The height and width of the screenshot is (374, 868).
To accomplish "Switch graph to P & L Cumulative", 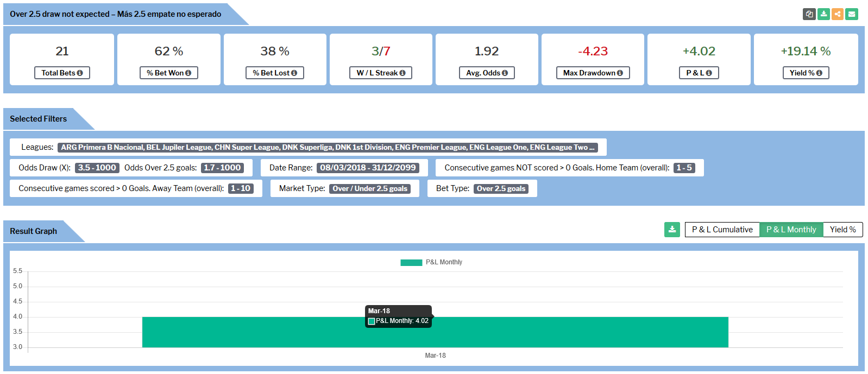I will tap(722, 230).
